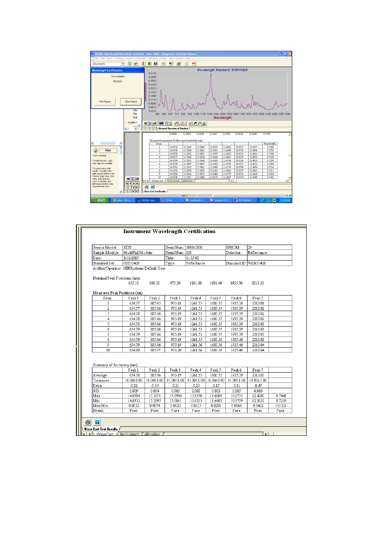Open the Diagnostics menu
The height and width of the screenshot is (554, 392).
click(141, 58)
